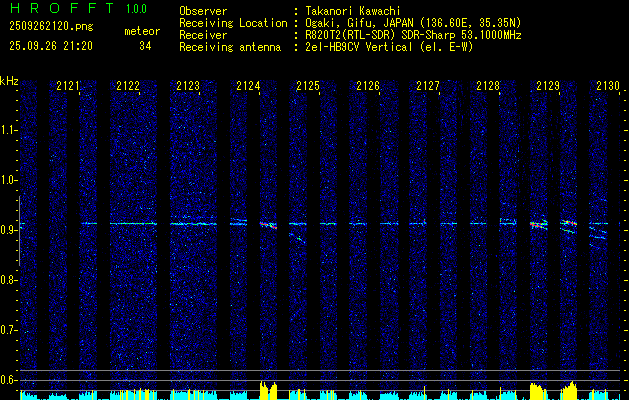Click the 'Observer' field label
The image size is (629, 400).
pos(203,11)
